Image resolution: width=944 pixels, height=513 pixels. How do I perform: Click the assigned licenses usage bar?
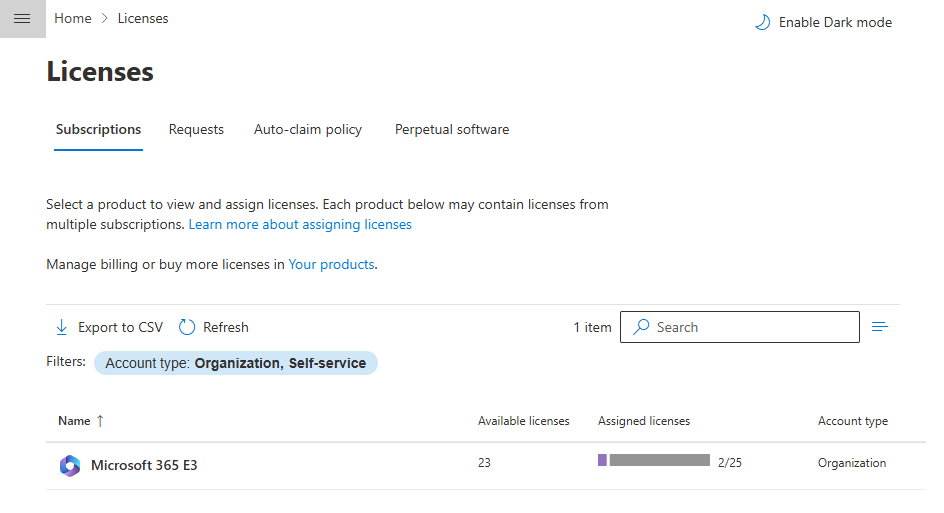[654, 460]
